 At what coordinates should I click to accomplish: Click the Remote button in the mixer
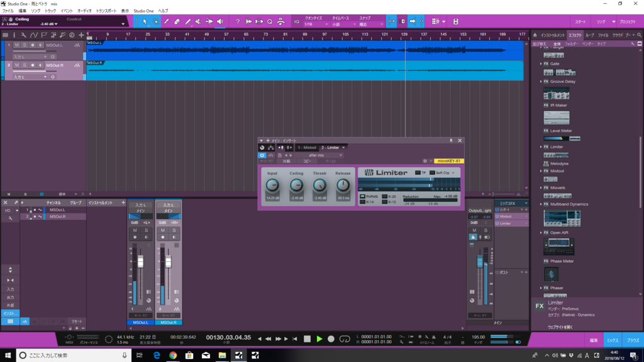(x=77, y=321)
